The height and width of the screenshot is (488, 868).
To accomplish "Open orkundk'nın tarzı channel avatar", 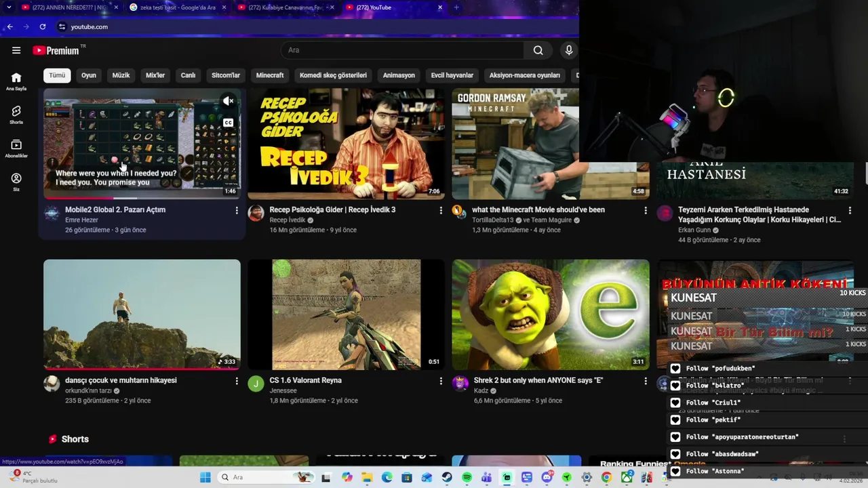I will click(x=52, y=384).
